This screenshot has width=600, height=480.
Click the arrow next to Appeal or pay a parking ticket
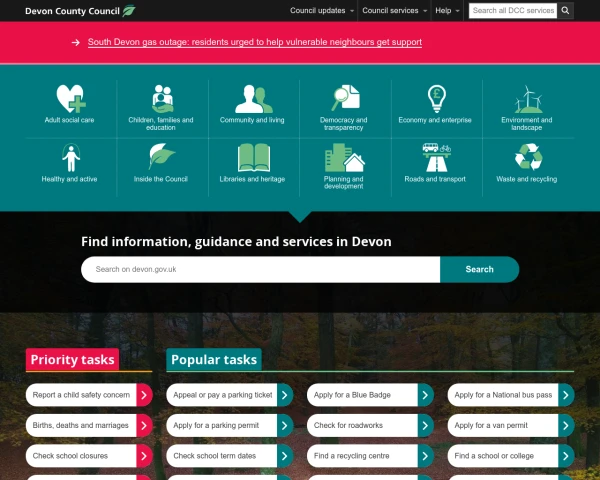point(285,395)
